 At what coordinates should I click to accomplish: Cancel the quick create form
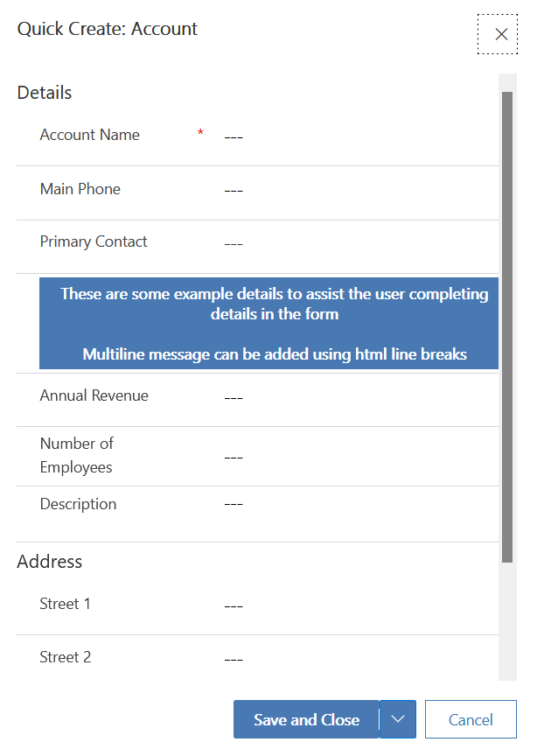pos(471,720)
